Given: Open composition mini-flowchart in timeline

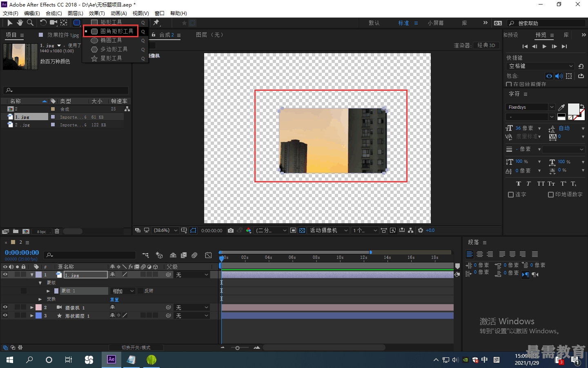Looking at the screenshot, I should [x=145, y=255].
